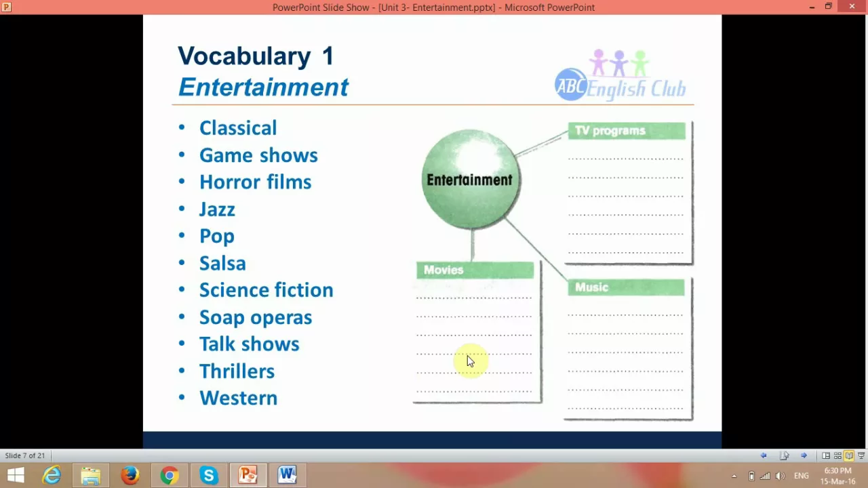Open the volume speaker tray icon

(x=780, y=476)
